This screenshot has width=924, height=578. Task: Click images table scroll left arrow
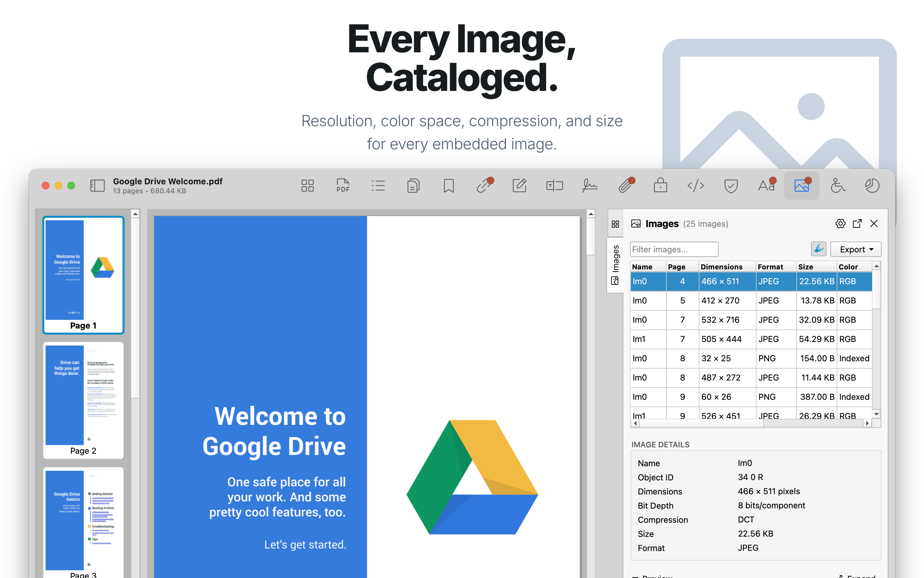635,423
